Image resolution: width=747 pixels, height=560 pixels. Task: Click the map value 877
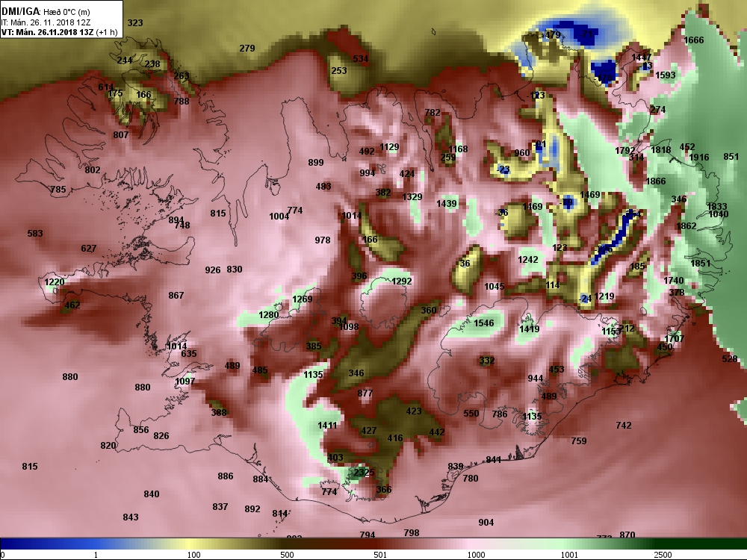pos(365,393)
